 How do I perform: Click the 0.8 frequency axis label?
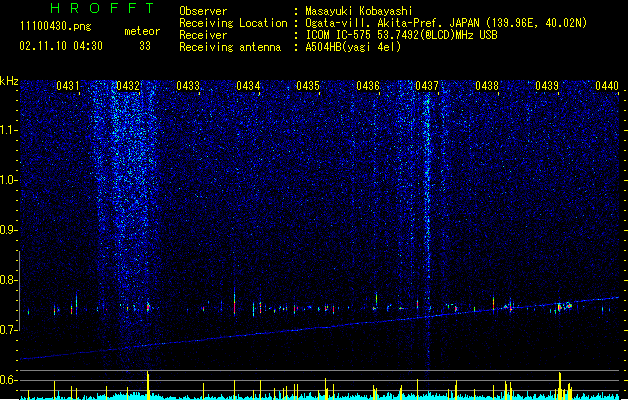9,280
